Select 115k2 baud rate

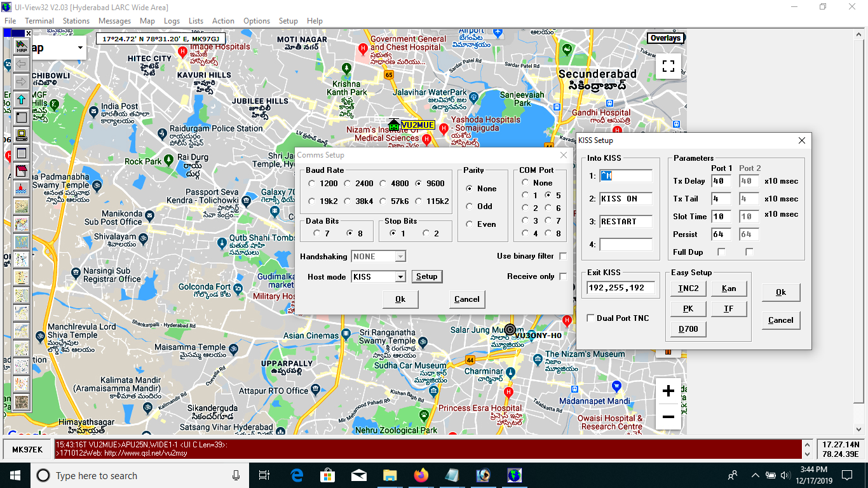[x=419, y=201]
